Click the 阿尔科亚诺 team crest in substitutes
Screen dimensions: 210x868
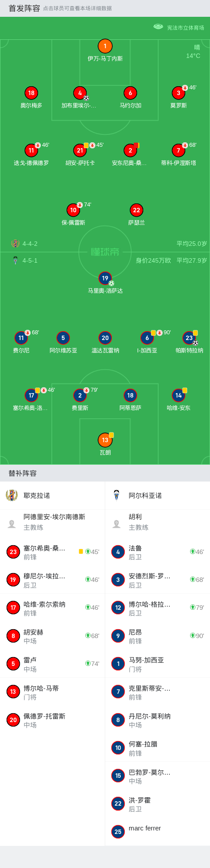(x=117, y=495)
